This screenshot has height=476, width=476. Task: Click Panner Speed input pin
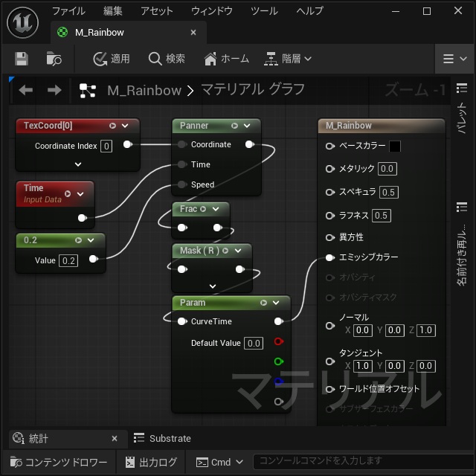click(x=181, y=184)
